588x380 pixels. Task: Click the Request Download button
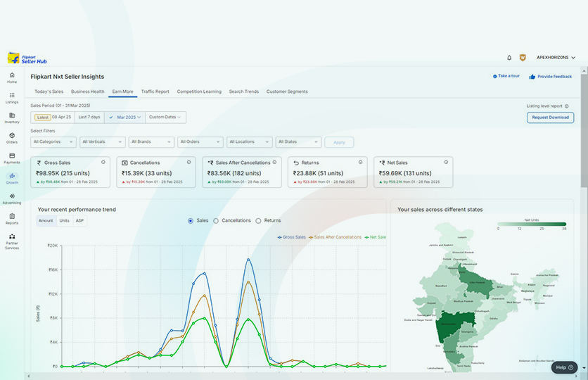click(x=550, y=118)
